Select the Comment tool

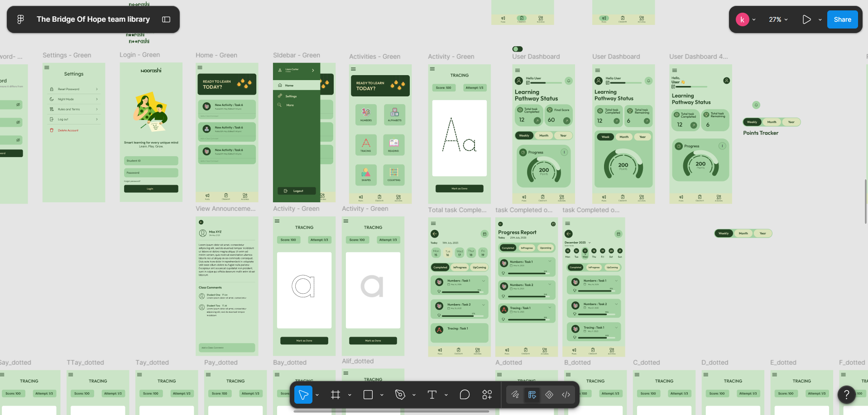465,395
